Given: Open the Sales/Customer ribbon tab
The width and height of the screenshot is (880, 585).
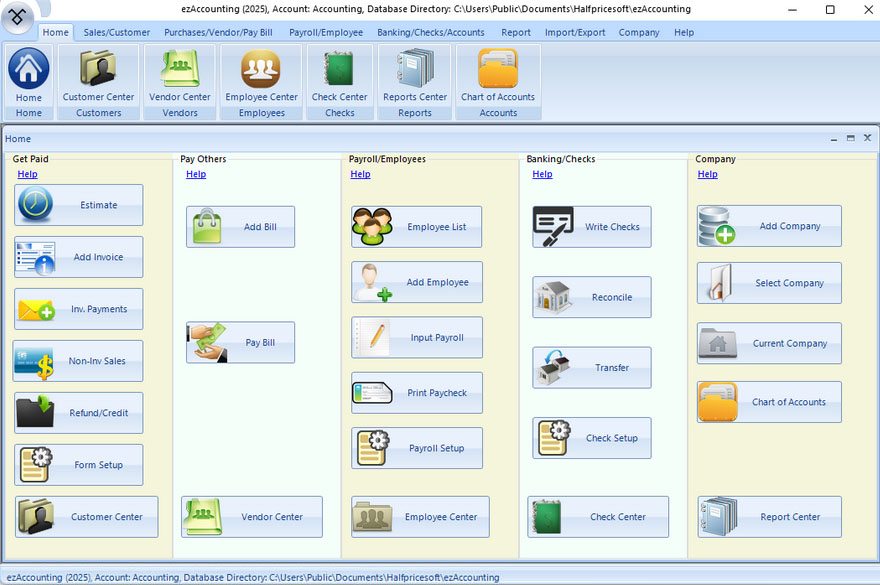Looking at the screenshot, I should point(117,33).
